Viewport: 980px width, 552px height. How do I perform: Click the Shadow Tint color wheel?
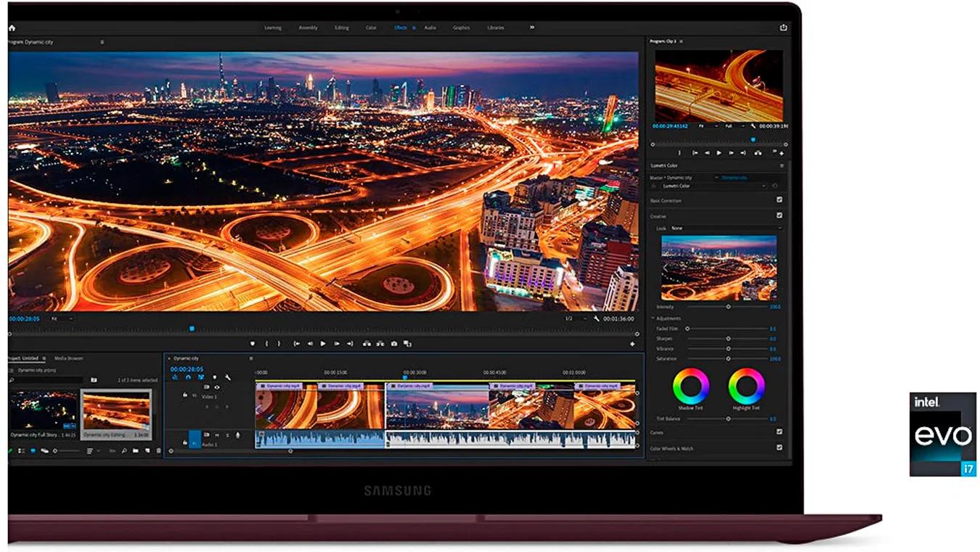(x=691, y=386)
